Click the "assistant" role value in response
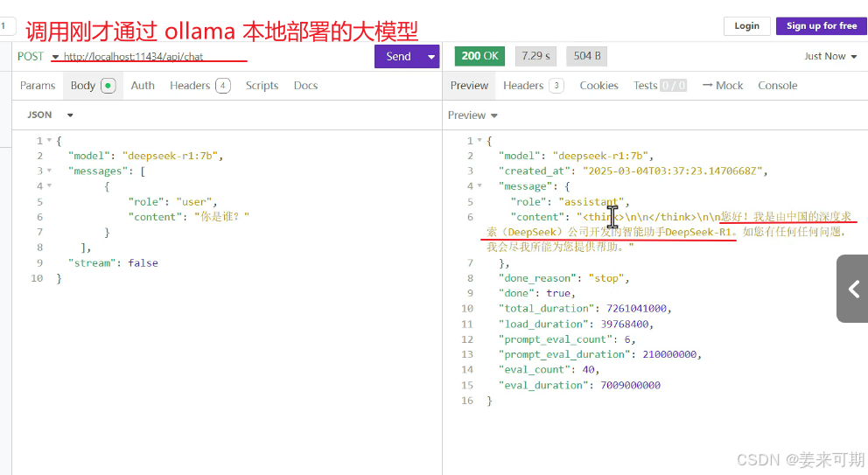 (591, 201)
